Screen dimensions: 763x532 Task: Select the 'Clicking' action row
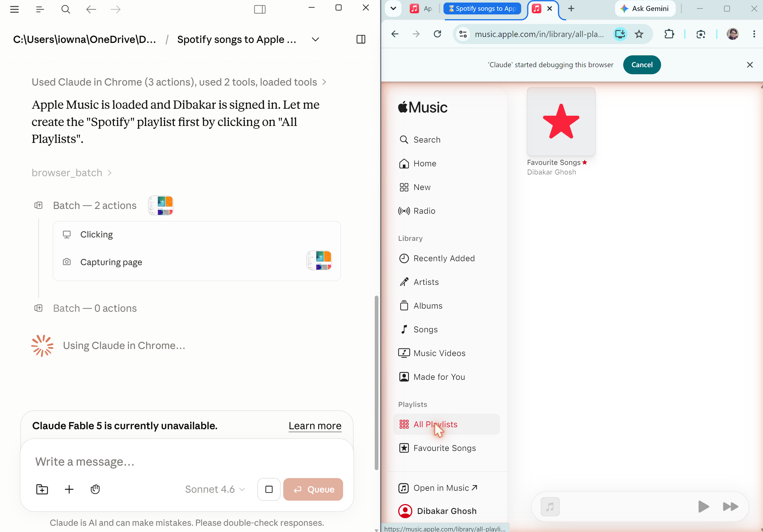point(197,235)
